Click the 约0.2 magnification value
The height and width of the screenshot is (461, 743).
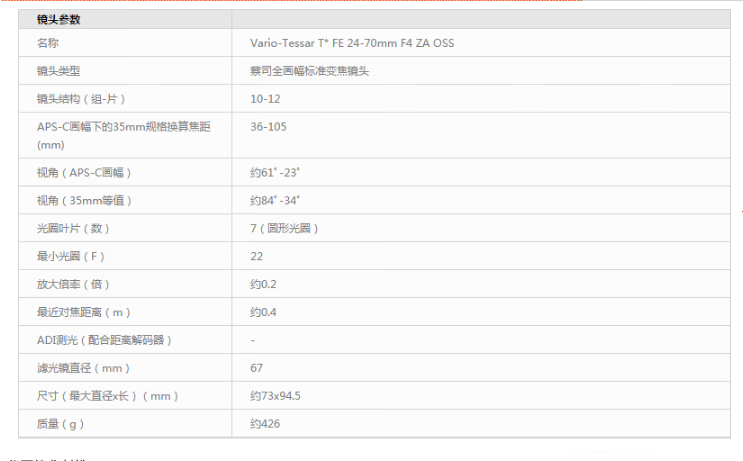click(x=263, y=284)
